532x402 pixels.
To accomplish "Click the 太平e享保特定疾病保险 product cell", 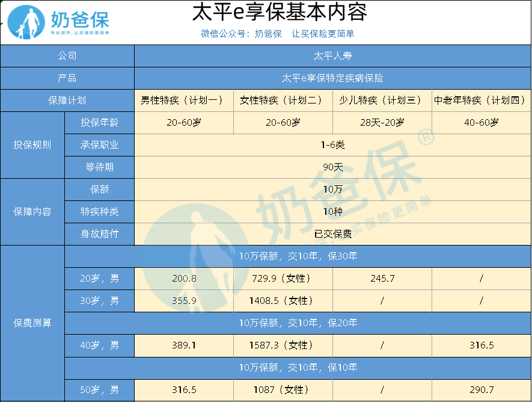I will point(332,78).
